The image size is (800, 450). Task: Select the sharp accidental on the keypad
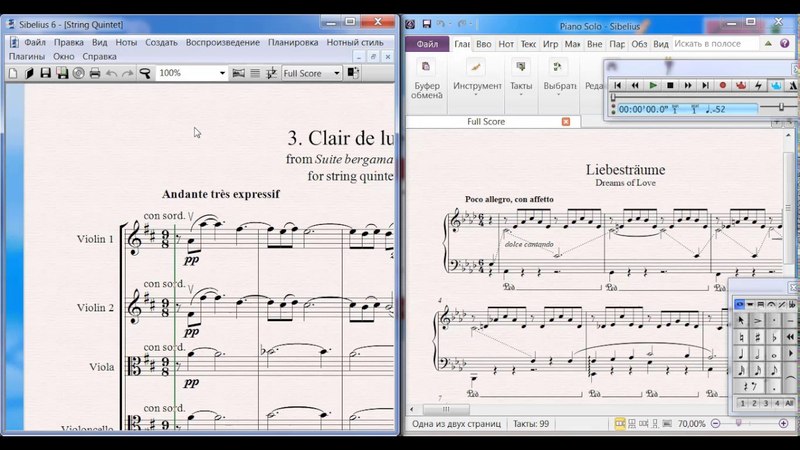coord(758,337)
